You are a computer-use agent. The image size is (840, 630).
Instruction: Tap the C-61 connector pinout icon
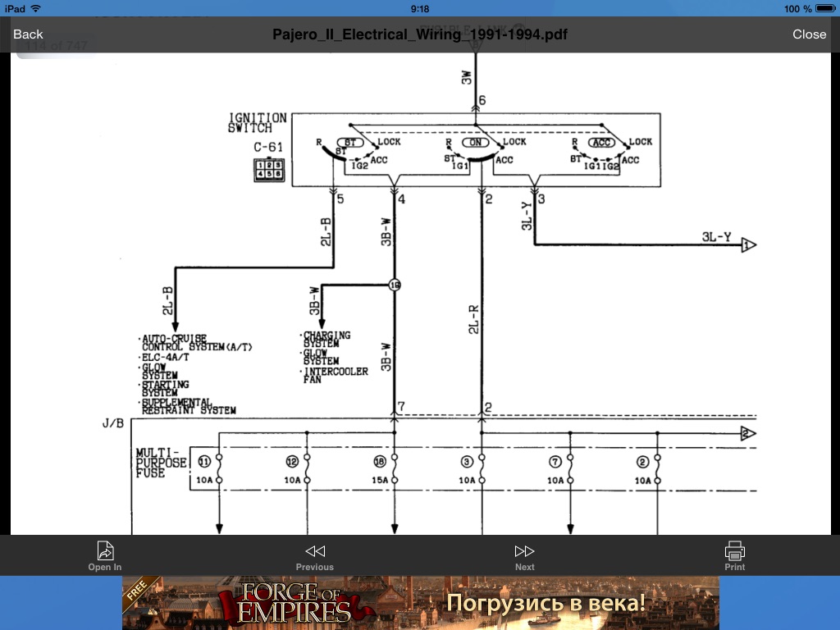pos(268,170)
